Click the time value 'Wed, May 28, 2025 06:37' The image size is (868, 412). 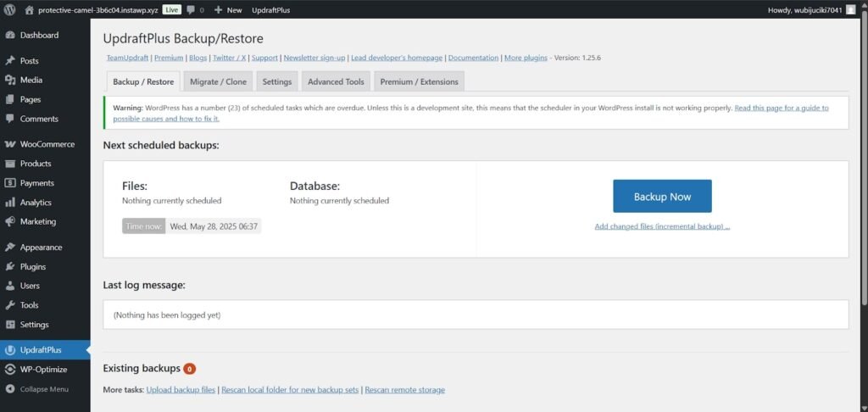pos(214,226)
